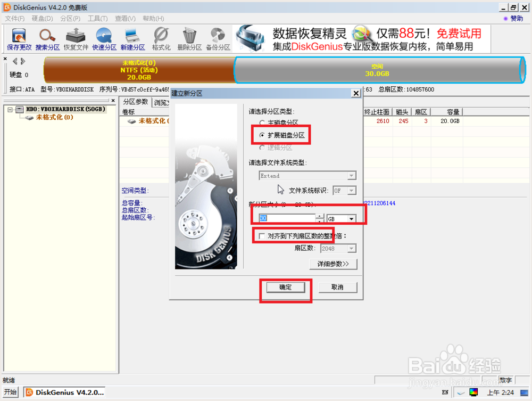
Task: Launch the Recover Files (恢复文件) tool
Action: tap(76, 39)
